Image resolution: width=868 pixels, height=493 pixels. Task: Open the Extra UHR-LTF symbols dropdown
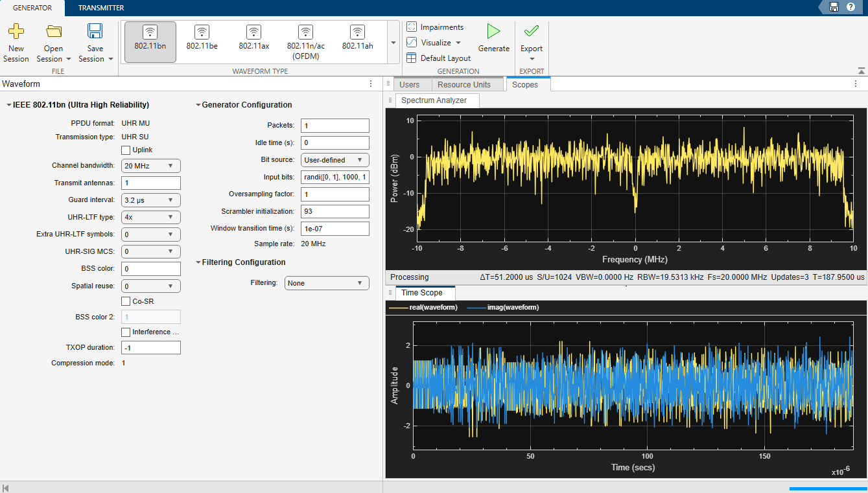(x=151, y=235)
